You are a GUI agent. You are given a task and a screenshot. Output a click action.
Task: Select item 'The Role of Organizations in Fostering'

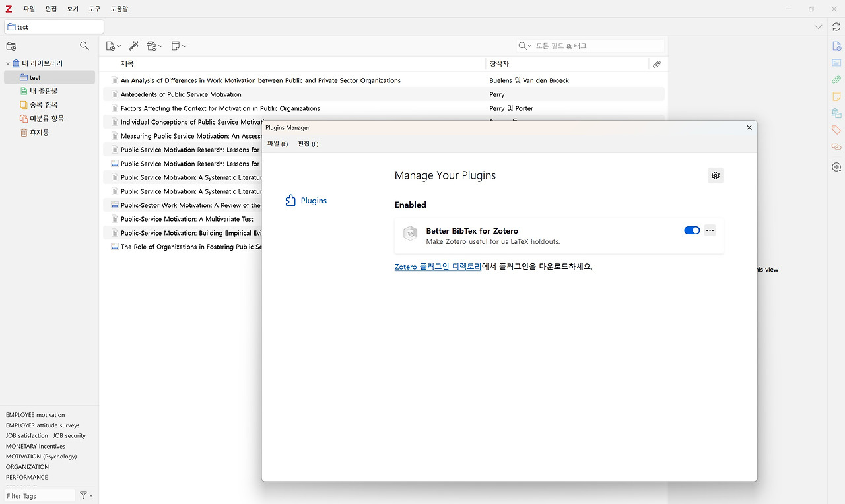tap(191, 247)
